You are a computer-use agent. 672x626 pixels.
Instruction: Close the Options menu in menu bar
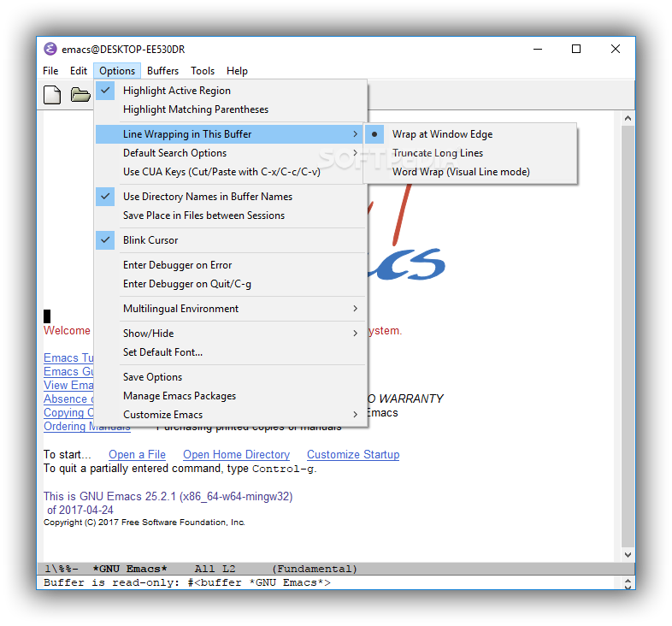(117, 71)
